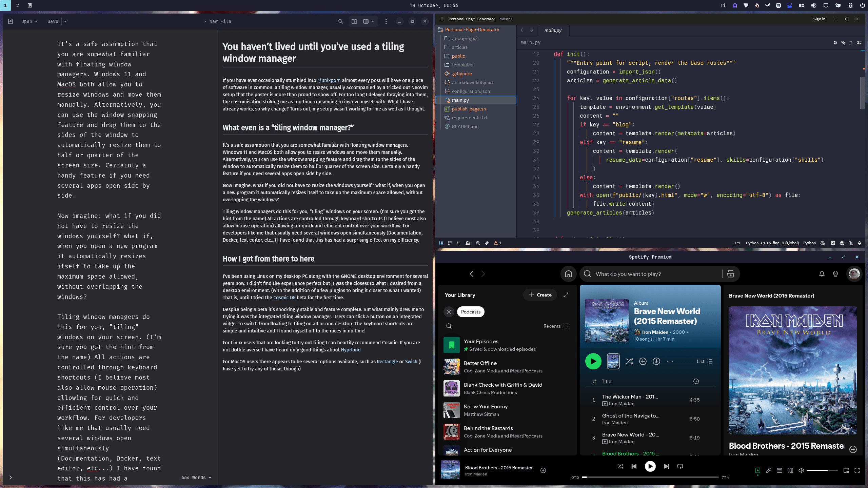Switch to dual-pane view in the editor

354,21
